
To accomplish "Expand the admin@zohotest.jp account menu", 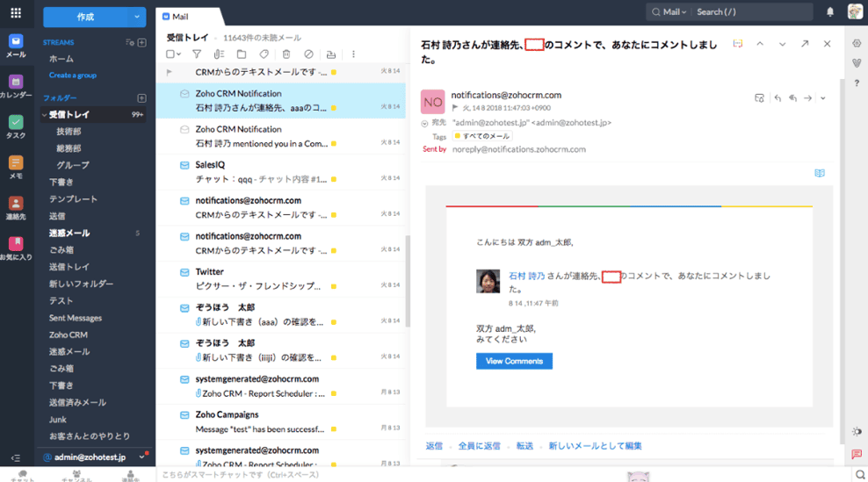I will pyautogui.click(x=141, y=457).
